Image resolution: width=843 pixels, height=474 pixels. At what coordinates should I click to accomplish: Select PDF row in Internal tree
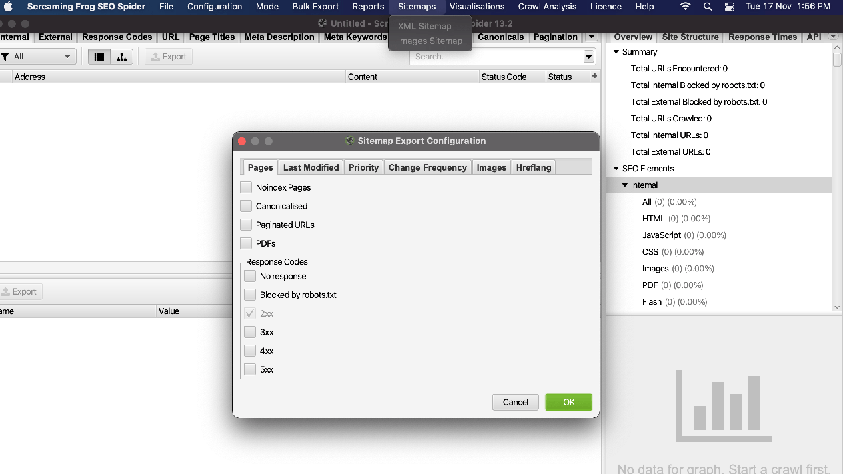point(673,285)
